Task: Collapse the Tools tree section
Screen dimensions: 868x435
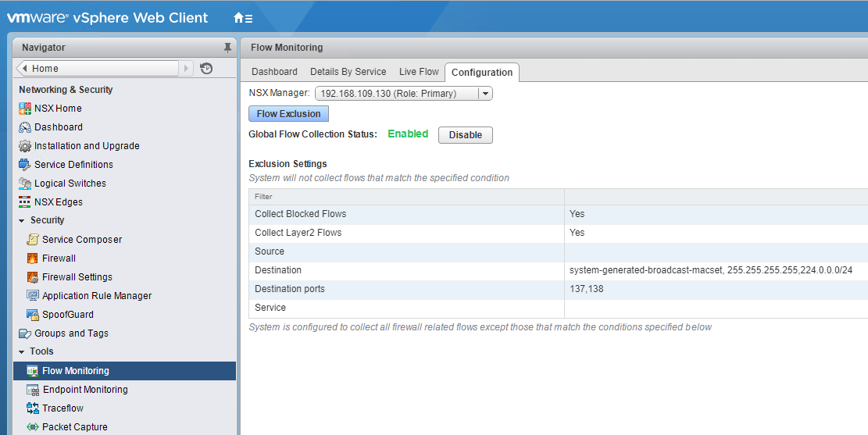Action: pyautogui.click(x=22, y=352)
